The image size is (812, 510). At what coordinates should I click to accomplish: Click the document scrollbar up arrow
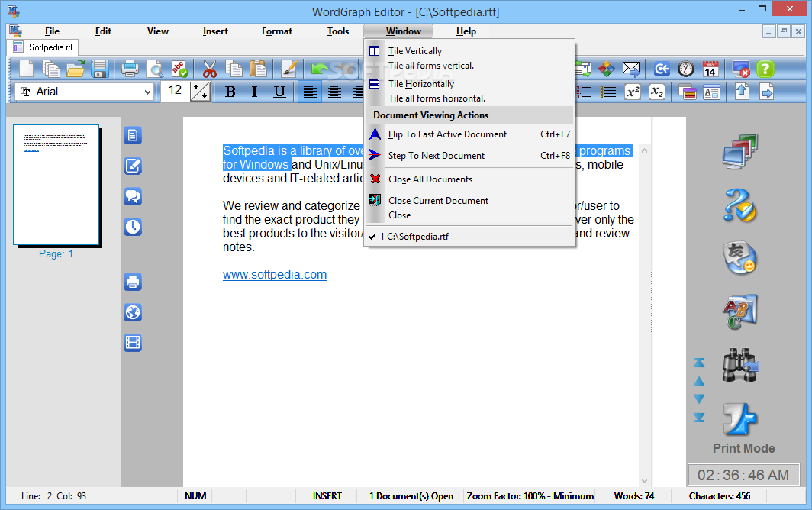644,150
